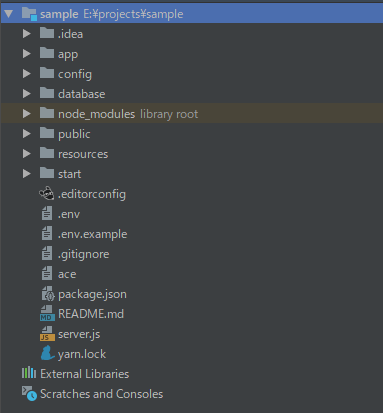
Task: Click the config folder icon
Action: (x=47, y=73)
